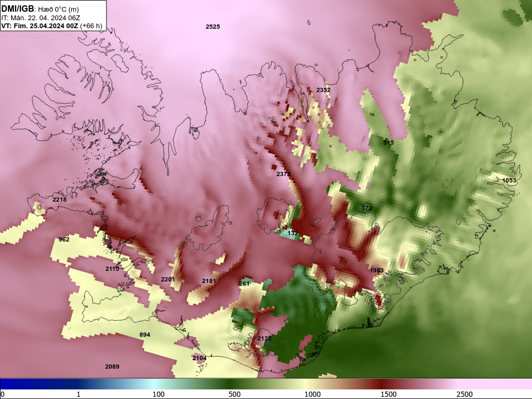The width and height of the screenshot is (532, 399).
Task: Select the 2352 map value
Action: point(323,90)
